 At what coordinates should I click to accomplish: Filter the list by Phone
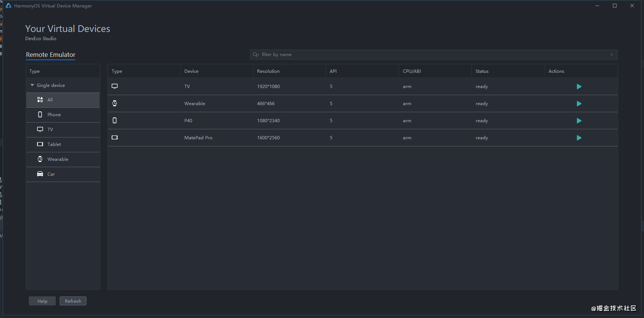point(63,115)
